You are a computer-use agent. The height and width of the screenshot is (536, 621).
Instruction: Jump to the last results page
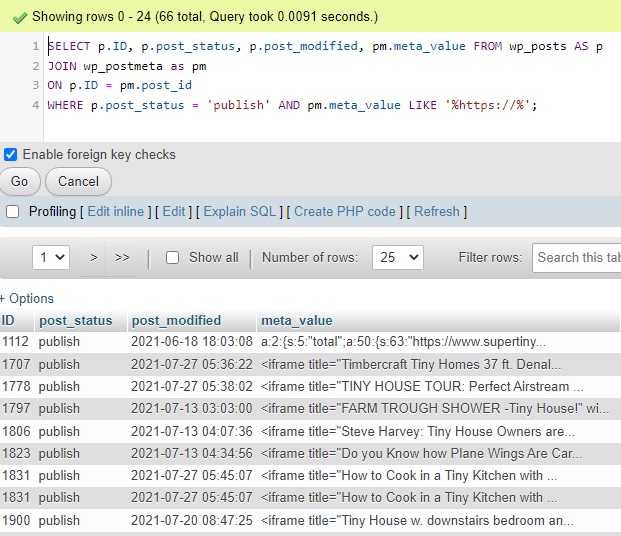(x=122, y=257)
